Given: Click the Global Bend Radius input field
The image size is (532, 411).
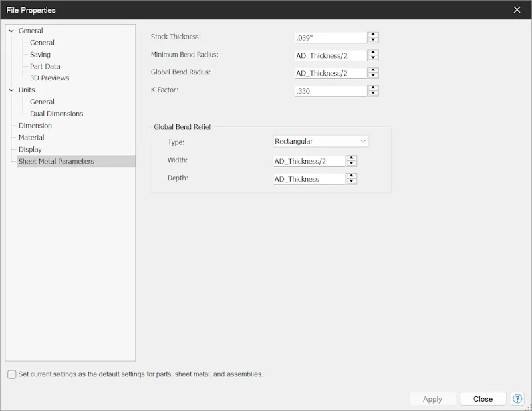Looking at the screenshot, I should [331, 73].
